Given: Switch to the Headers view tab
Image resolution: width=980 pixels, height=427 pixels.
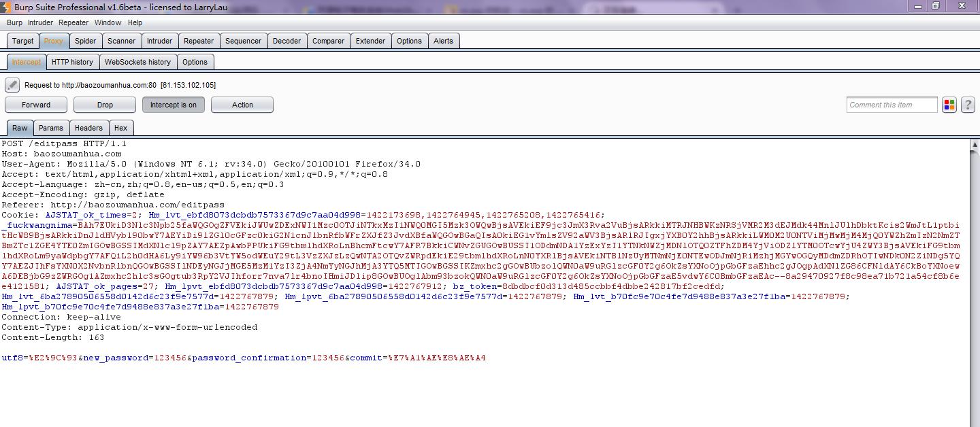Looking at the screenshot, I should pyautogui.click(x=89, y=128).
